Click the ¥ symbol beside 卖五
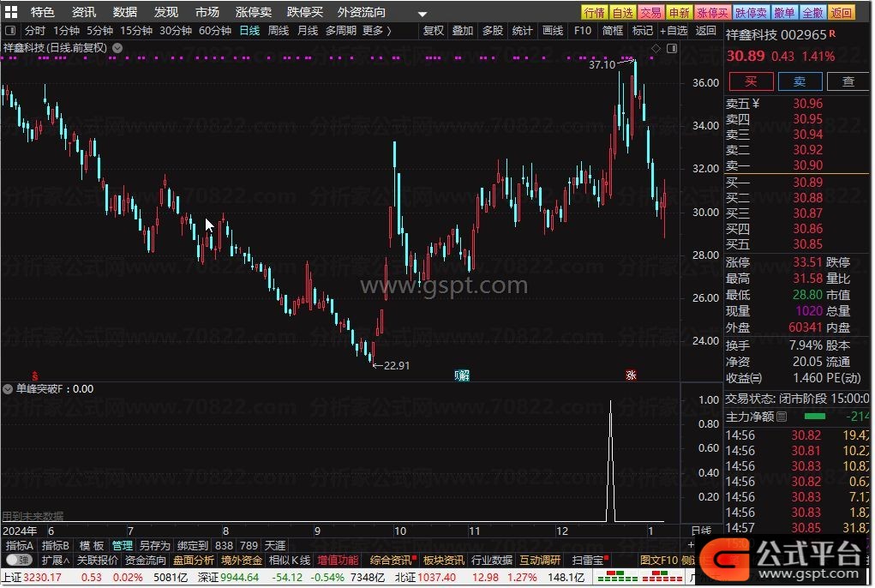Image resolution: width=875 pixels, height=588 pixels. tap(756, 103)
